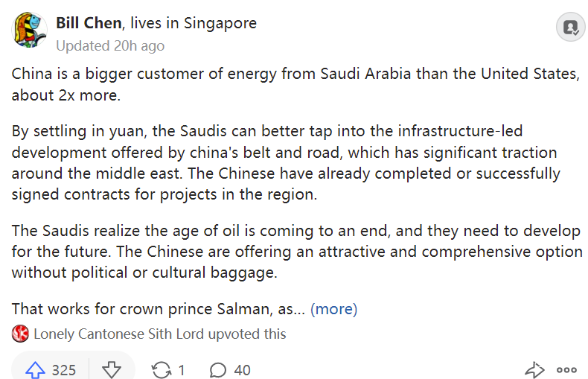The image size is (588, 379).
Task: Click the 325 upvote count
Action: 64,370
